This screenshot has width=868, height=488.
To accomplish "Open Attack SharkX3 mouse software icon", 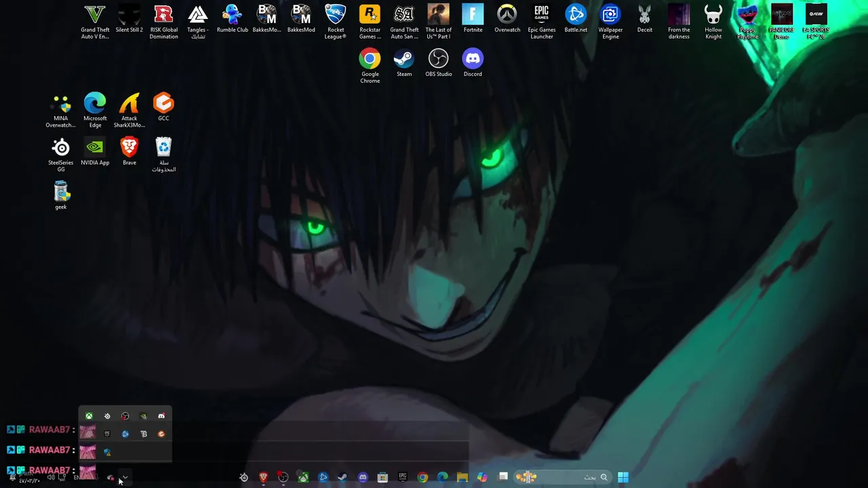I will pos(129,110).
